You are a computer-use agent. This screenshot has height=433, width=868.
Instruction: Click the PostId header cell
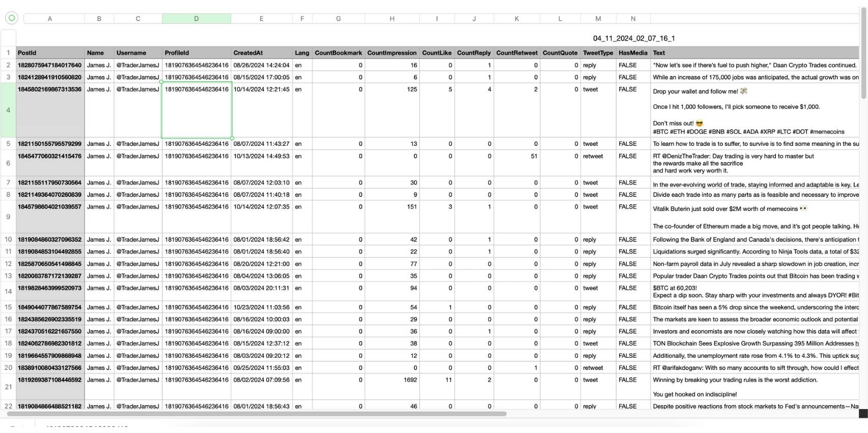click(x=50, y=53)
